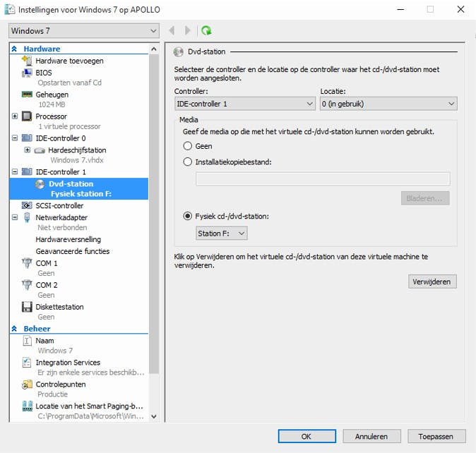Select the Geen media option

188,146
